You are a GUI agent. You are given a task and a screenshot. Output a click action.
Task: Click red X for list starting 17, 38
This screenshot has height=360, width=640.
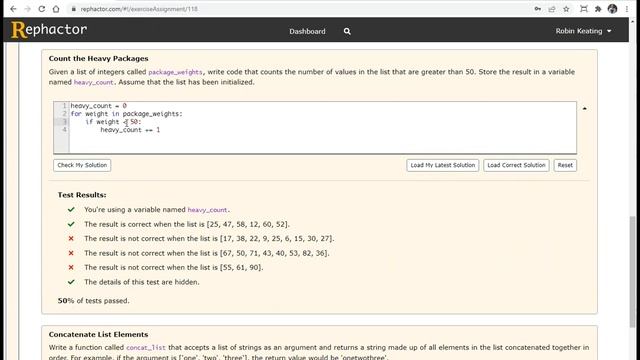pyautogui.click(x=71, y=238)
